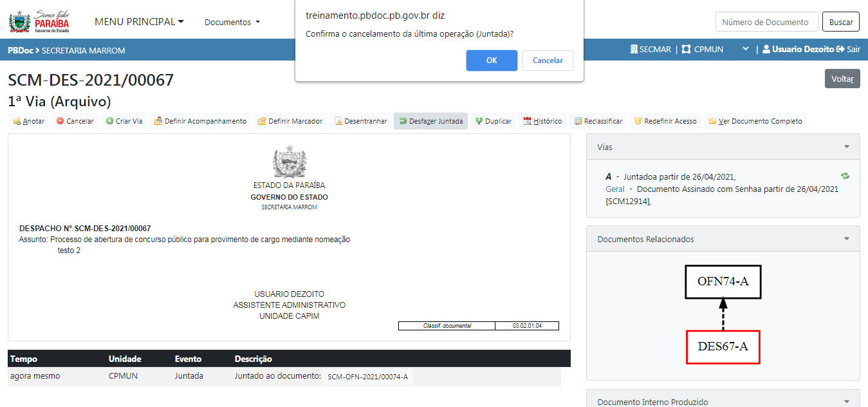This screenshot has height=407, width=868.
Task: Collapse the Vias panel
Action: pyautogui.click(x=847, y=147)
